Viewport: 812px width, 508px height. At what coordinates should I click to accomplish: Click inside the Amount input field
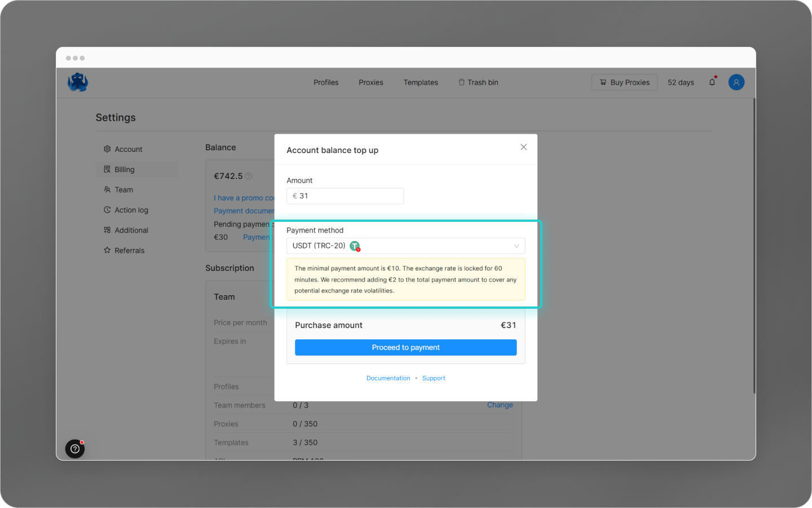[x=345, y=196]
